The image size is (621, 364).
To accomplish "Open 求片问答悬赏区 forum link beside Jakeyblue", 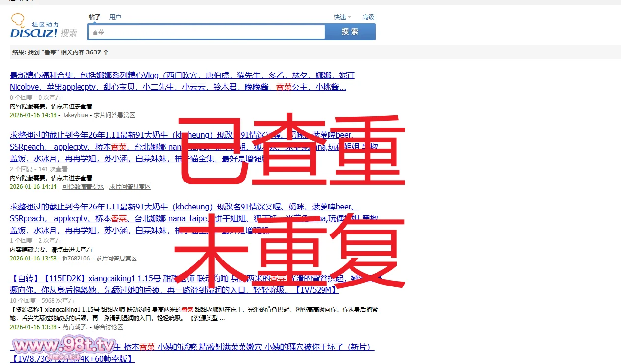I will [114, 115].
